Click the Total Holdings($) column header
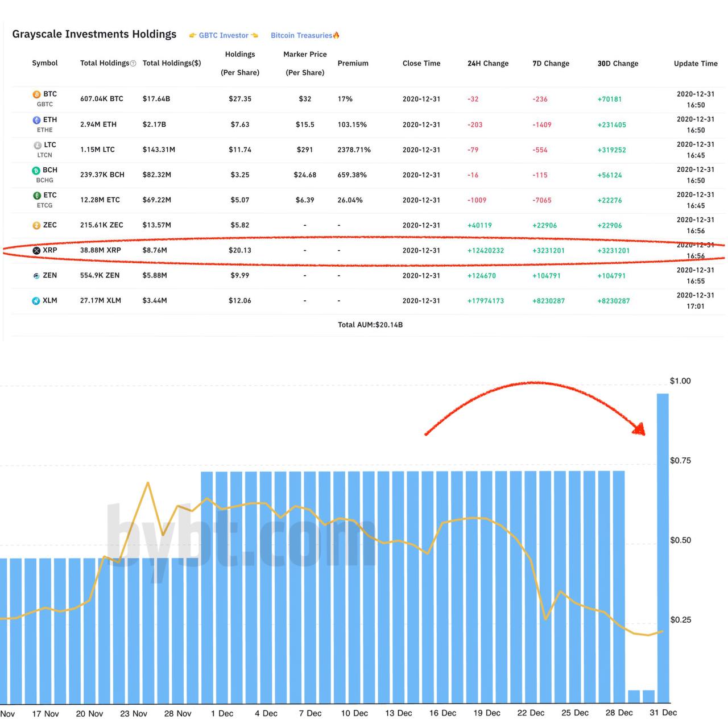728x728 pixels. [x=172, y=63]
